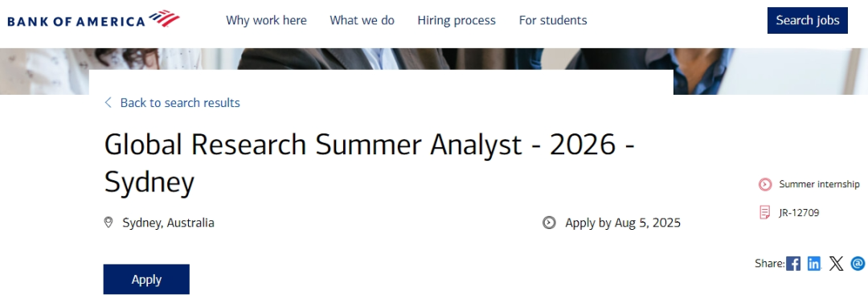This screenshot has width=868, height=303.
Task: Click the Apply by date clock icon
Action: 549,223
